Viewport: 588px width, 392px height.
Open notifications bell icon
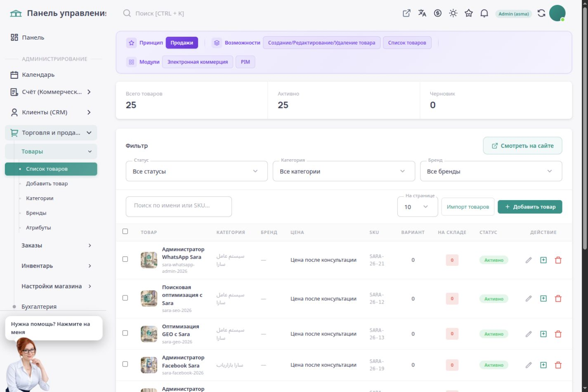click(484, 13)
